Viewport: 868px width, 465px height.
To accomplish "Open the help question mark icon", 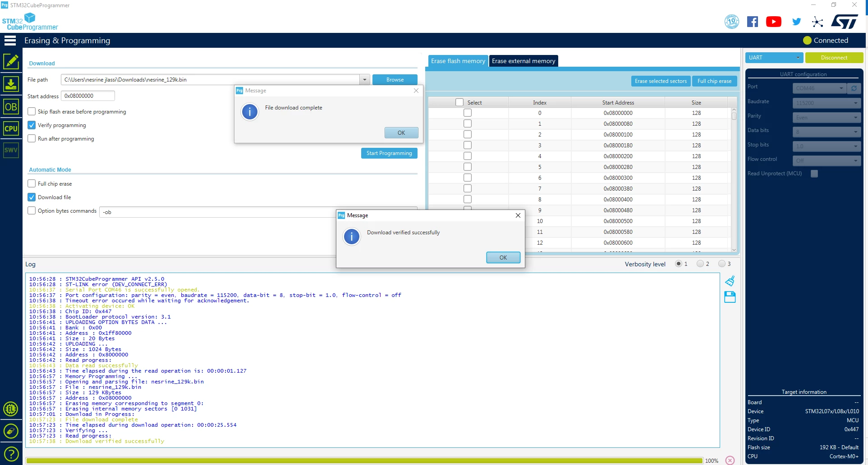I will (11, 454).
